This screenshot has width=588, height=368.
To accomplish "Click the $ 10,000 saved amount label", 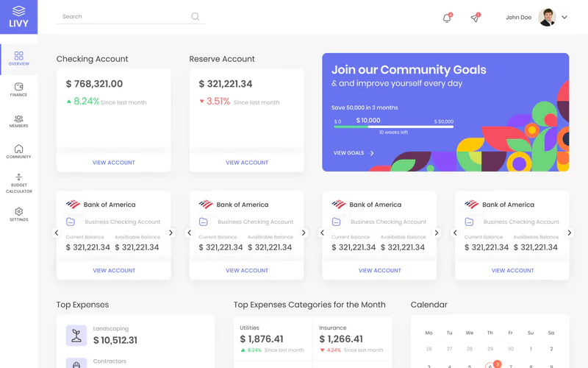I will [x=368, y=120].
